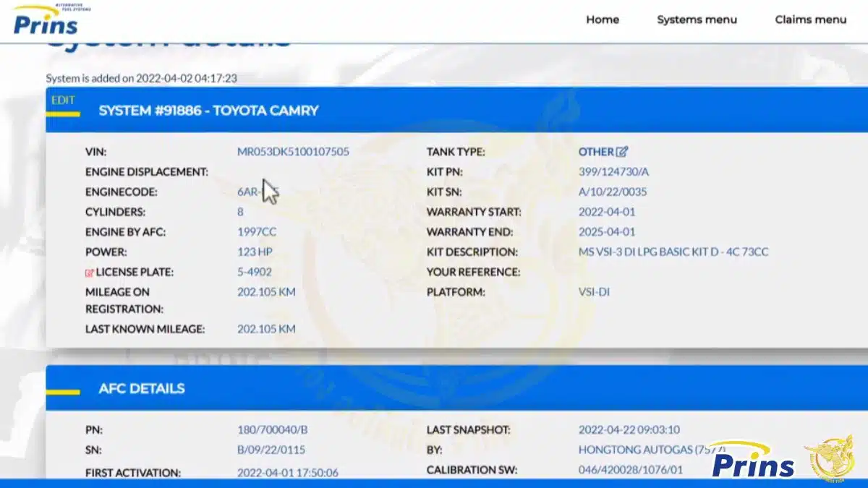
Task: Click the Warranty Start date value
Action: (607, 213)
